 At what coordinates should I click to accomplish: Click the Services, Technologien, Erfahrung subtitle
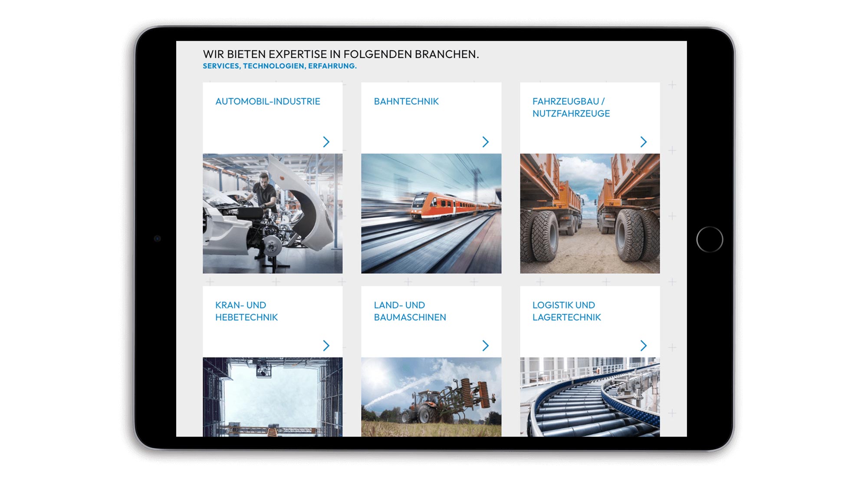click(279, 66)
